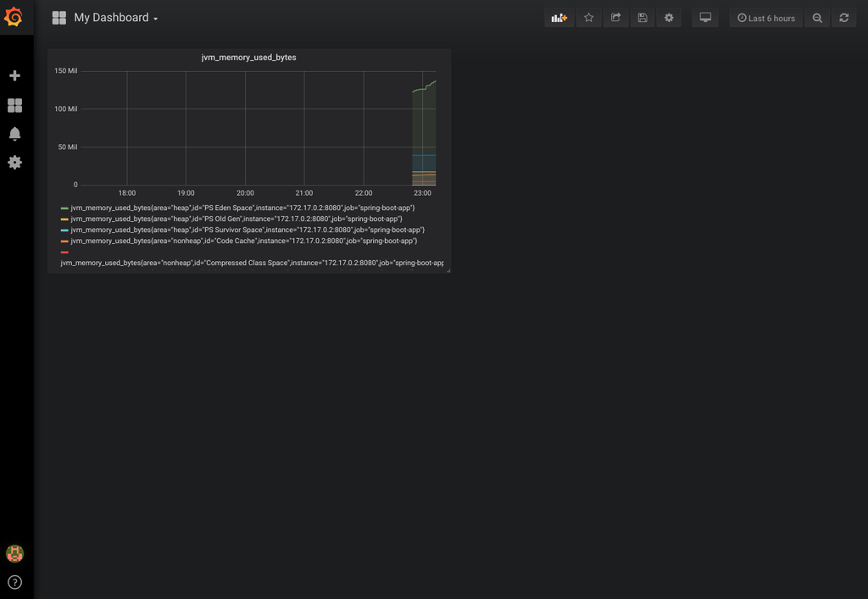Screen dimensions: 868x599
Task: Toggle the PS Eden Space legend series
Action: click(x=242, y=208)
